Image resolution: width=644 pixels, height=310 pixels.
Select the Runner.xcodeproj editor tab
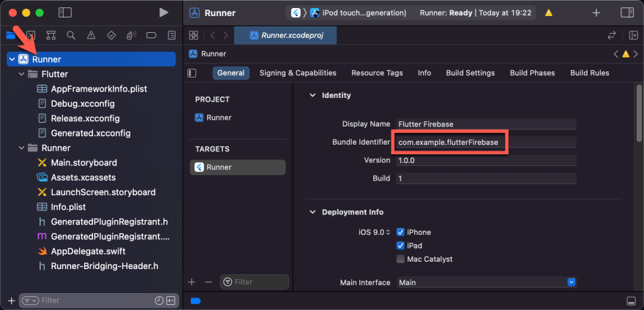285,35
